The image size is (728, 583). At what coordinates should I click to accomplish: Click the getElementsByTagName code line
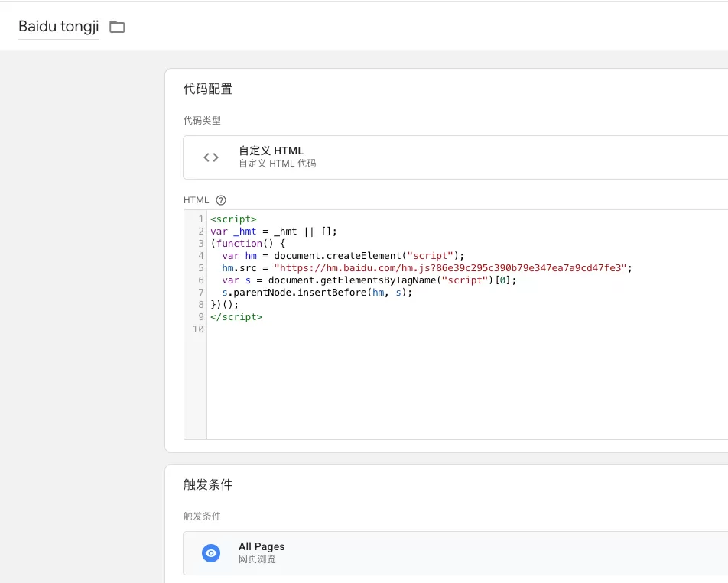point(369,280)
